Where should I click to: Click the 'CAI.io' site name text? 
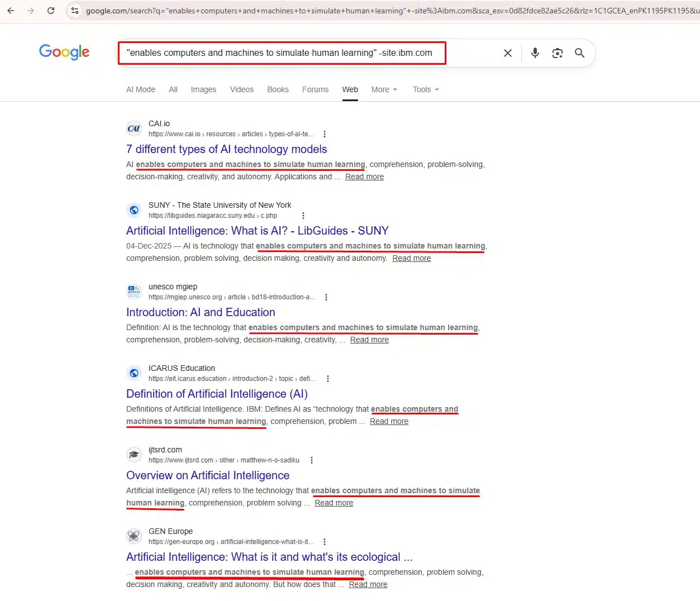pos(159,123)
